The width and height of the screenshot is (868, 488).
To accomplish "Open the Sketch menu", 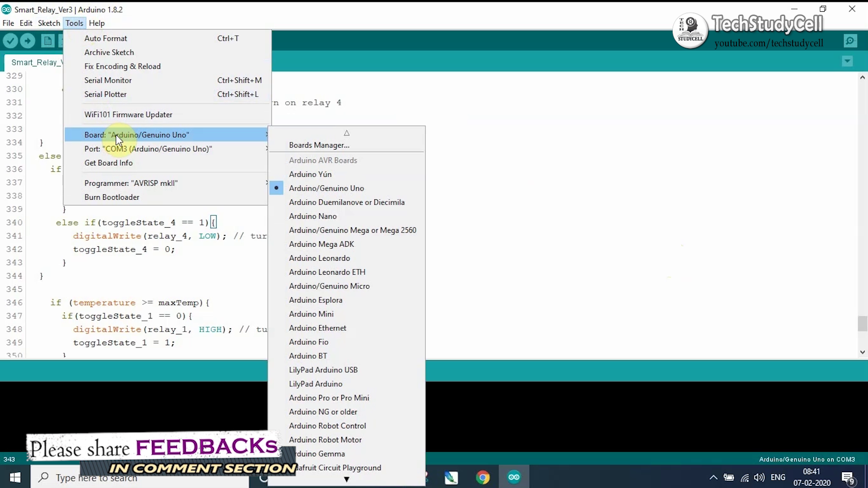I will 49,23.
